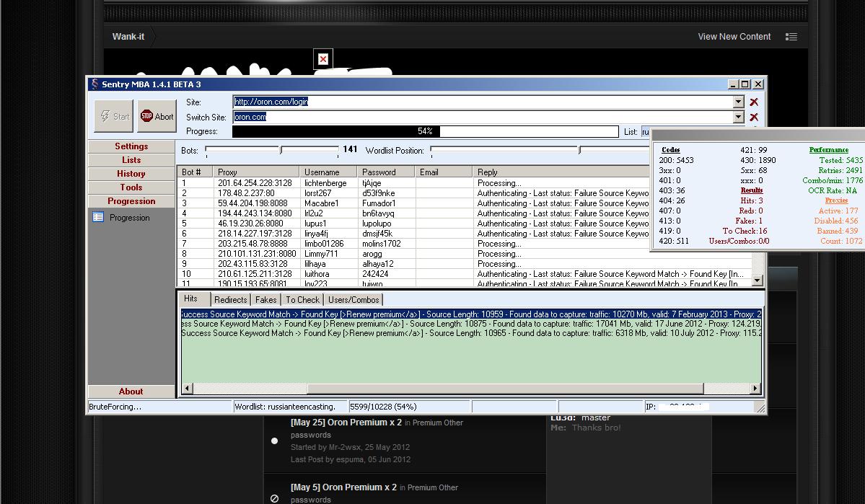Click the 54% progress bar
865x504 pixels.
[x=425, y=131]
